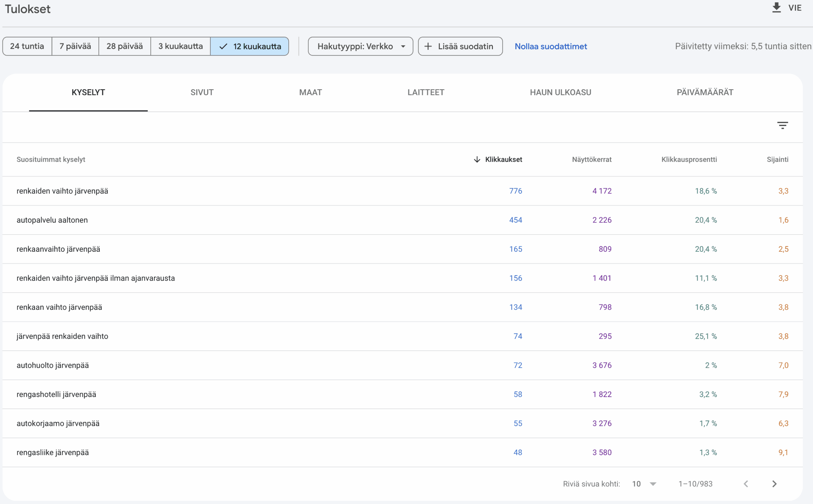Expand the rows per page dropdown
The image size is (813, 504).
pyautogui.click(x=653, y=484)
